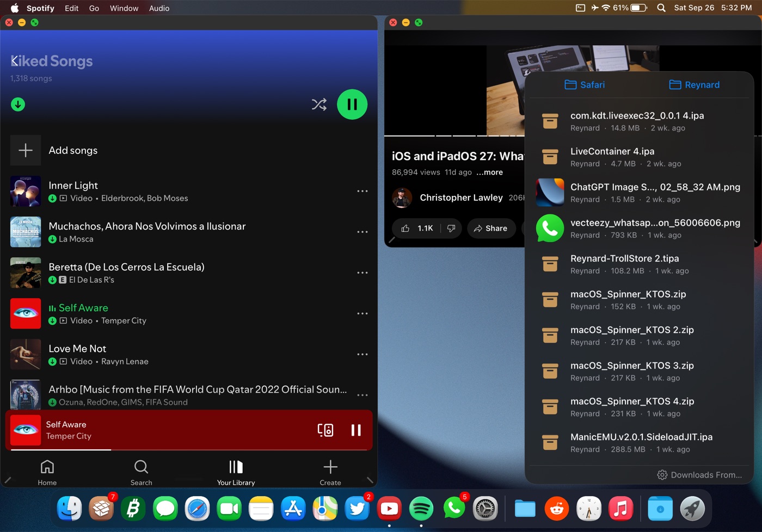The width and height of the screenshot is (762, 532).
Task: Open the more options for Arhbo song
Action: [362, 395]
